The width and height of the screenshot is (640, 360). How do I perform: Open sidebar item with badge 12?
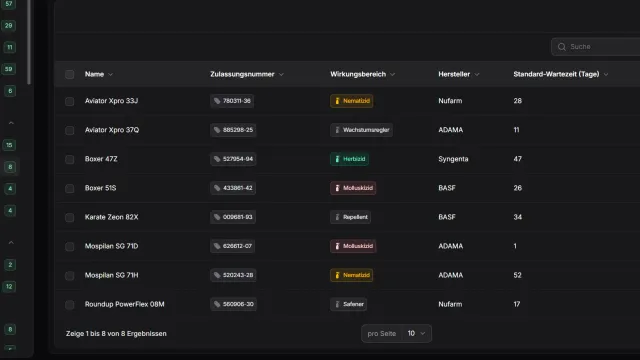click(x=9, y=287)
